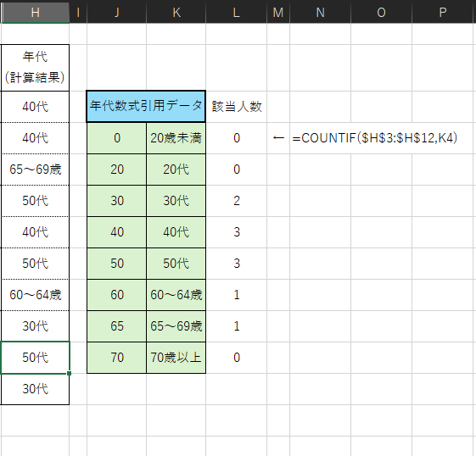The width and height of the screenshot is (476, 456).
Task: Select the 65～69歳 cell in column H
Action: point(36,170)
